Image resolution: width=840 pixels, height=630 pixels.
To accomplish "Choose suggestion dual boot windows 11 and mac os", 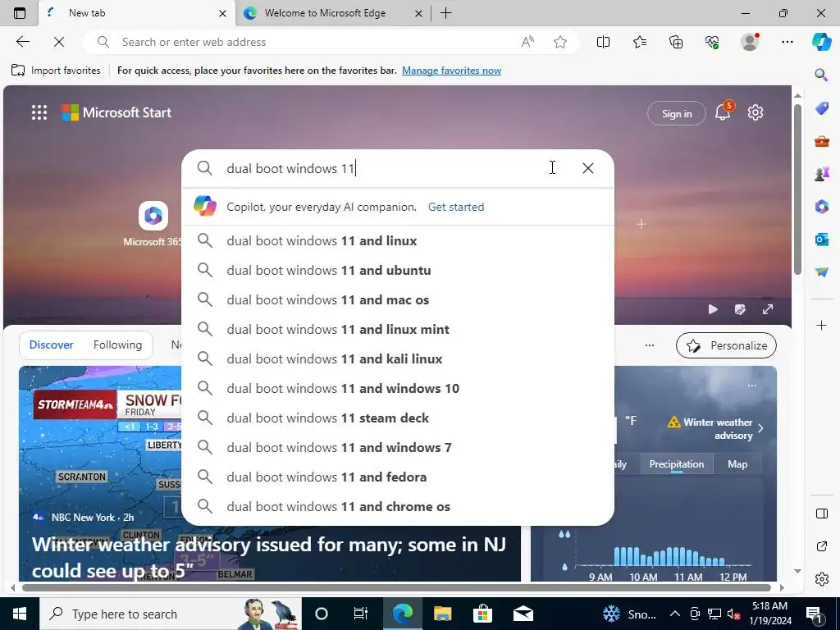I will [x=398, y=299].
